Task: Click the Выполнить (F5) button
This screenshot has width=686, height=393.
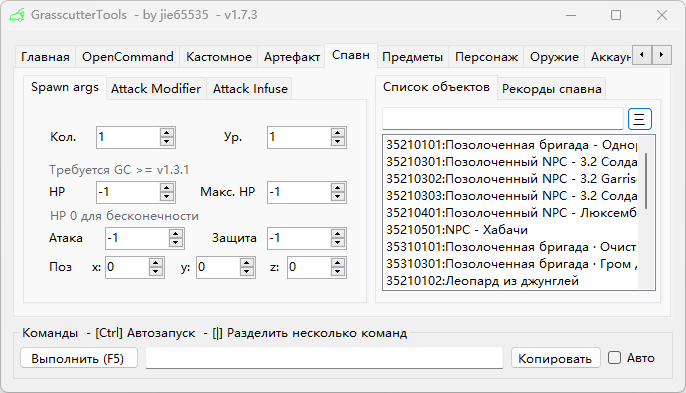Action: pos(79,358)
